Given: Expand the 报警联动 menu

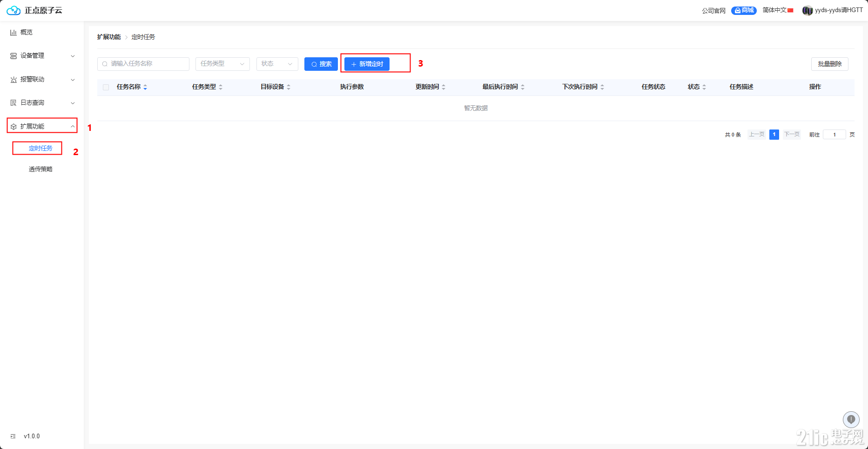Looking at the screenshot, I should click(42, 80).
